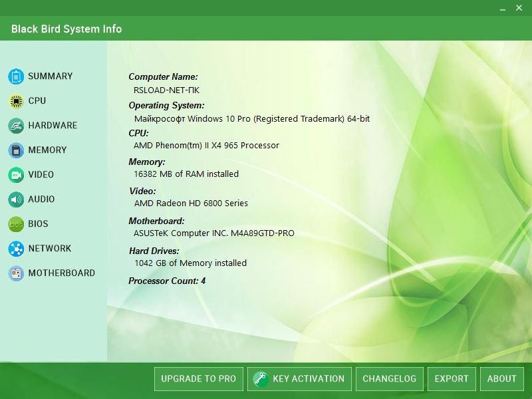Click the UPGRADE TO PRO button

[x=198, y=378]
